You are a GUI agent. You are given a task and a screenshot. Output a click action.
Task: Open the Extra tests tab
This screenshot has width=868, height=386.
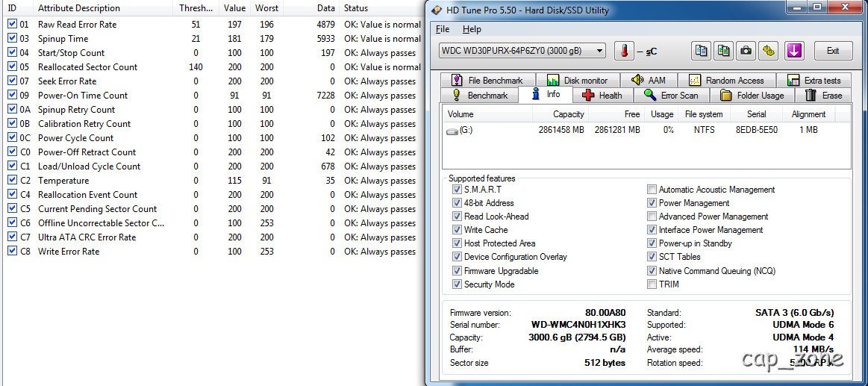click(x=814, y=81)
